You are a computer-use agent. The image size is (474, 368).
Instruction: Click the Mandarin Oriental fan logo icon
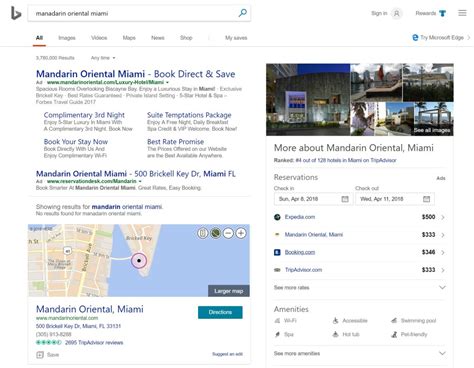point(277,234)
